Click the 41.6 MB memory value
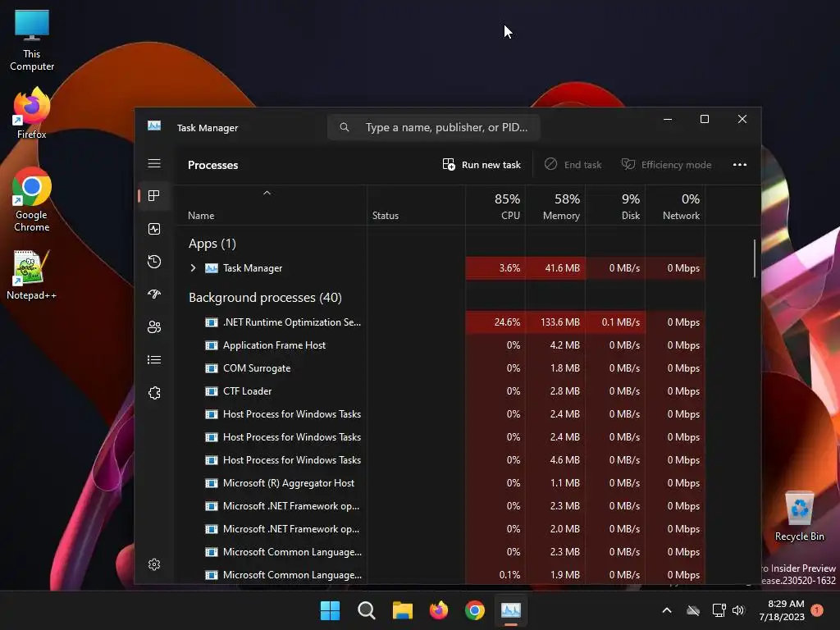Screen dimensions: 840x630 point(562,268)
